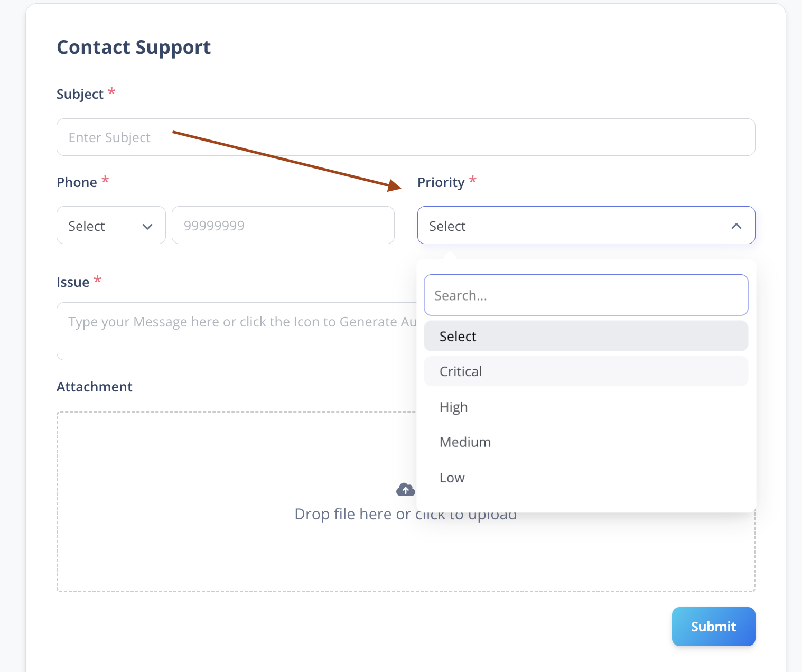Select Medium priority option
802x672 pixels.
point(586,442)
